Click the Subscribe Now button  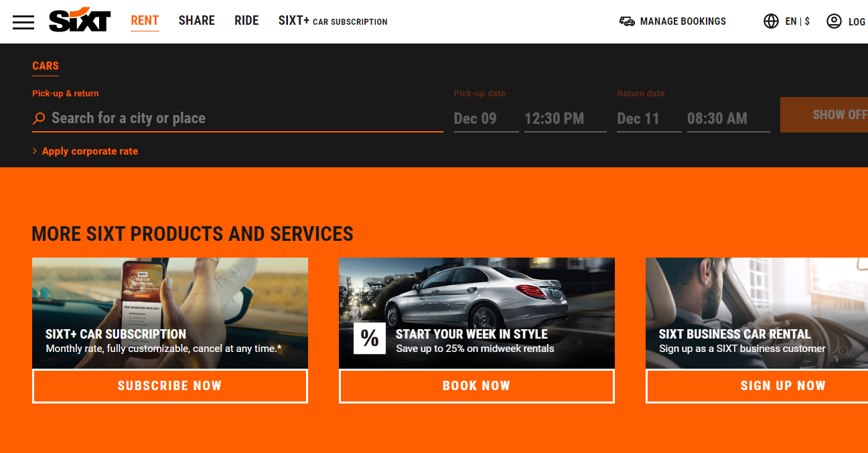pos(170,386)
